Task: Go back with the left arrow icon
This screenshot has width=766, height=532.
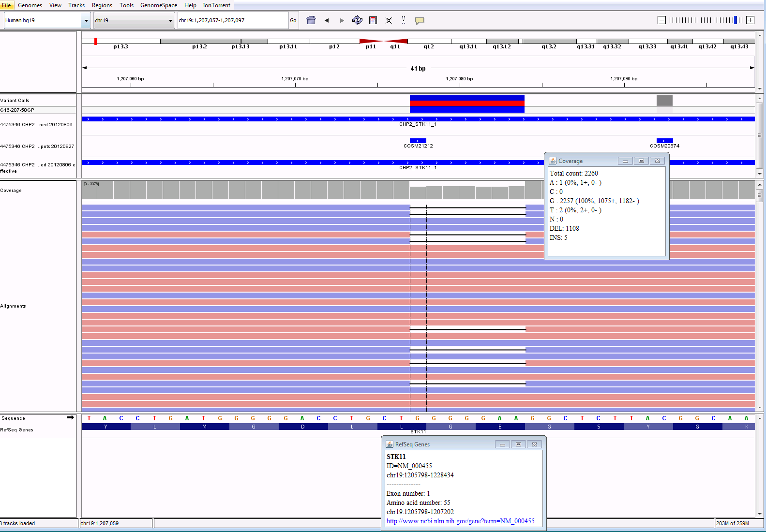Action: [x=327, y=20]
